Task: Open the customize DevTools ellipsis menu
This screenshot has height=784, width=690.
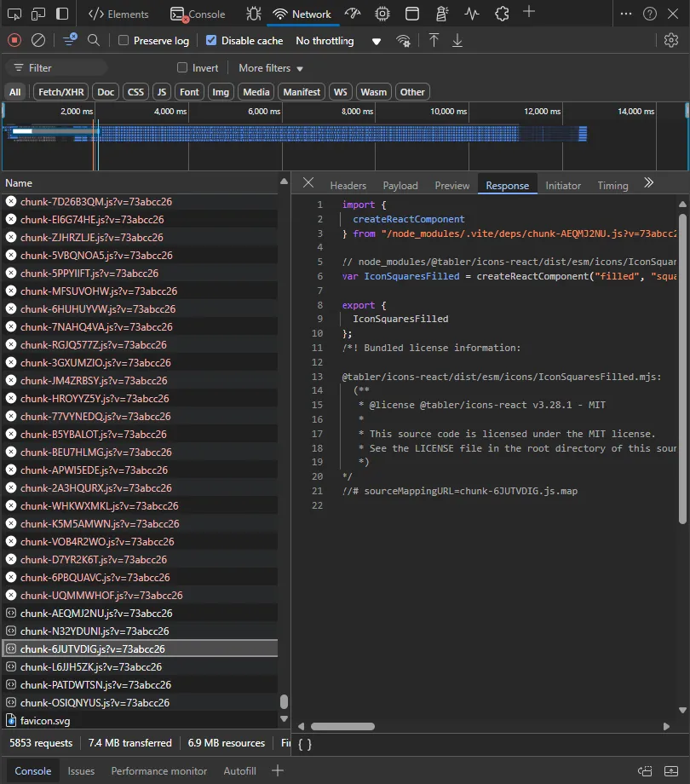Action: tap(626, 14)
